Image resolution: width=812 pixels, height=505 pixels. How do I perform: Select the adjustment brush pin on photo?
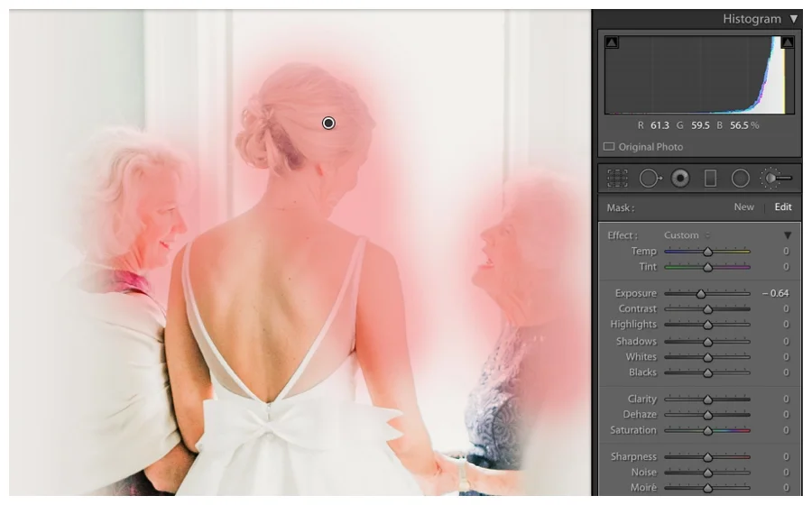pos(328,124)
